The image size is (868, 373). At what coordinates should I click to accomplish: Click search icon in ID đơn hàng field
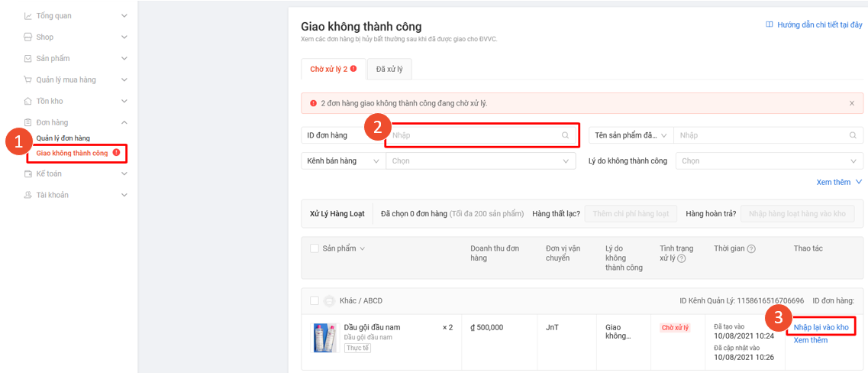point(566,135)
